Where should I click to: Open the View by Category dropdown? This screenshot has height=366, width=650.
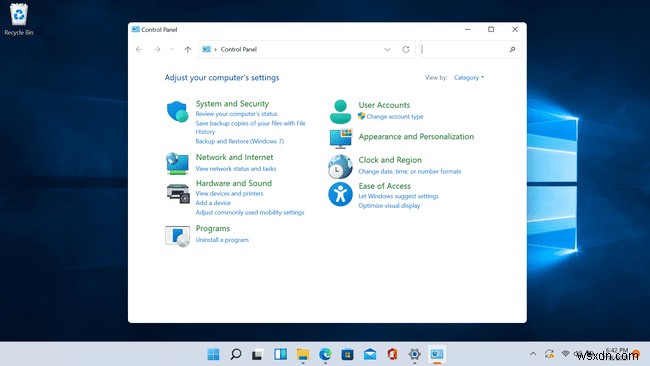coord(469,78)
